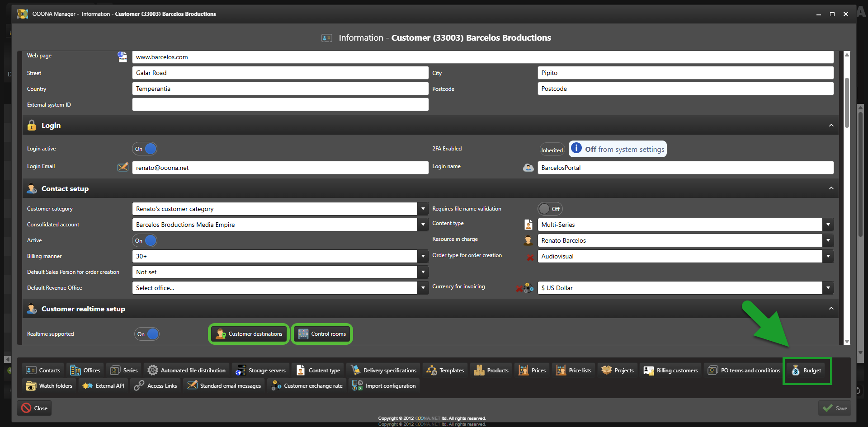868x427 pixels.
Task: Click red X beside Order type field
Action: [530, 257]
